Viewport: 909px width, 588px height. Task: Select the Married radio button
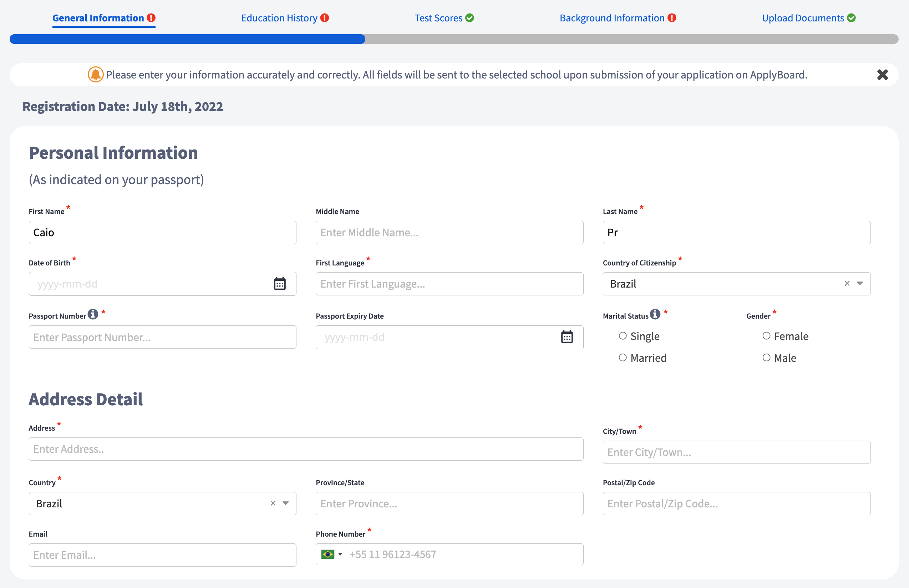click(623, 358)
